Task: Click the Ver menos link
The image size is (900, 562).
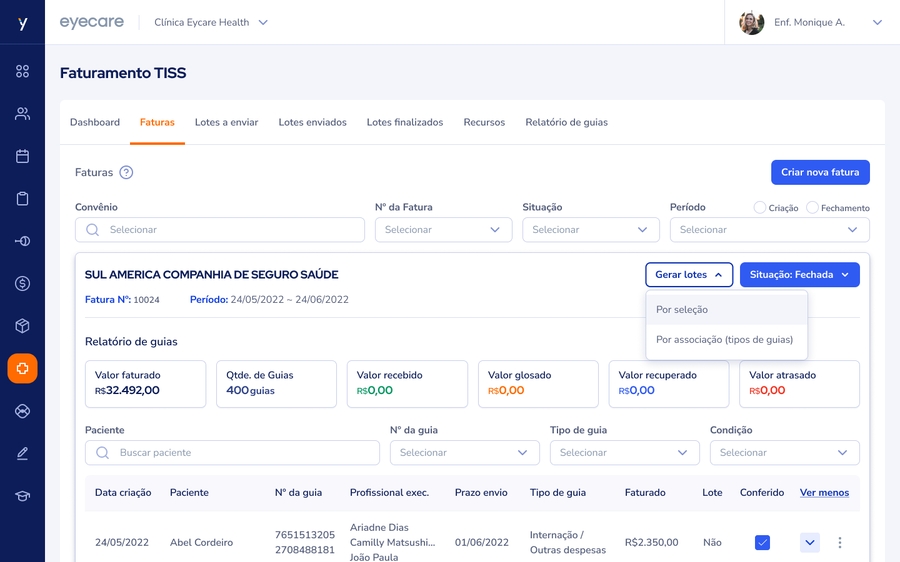Action: [824, 492]
